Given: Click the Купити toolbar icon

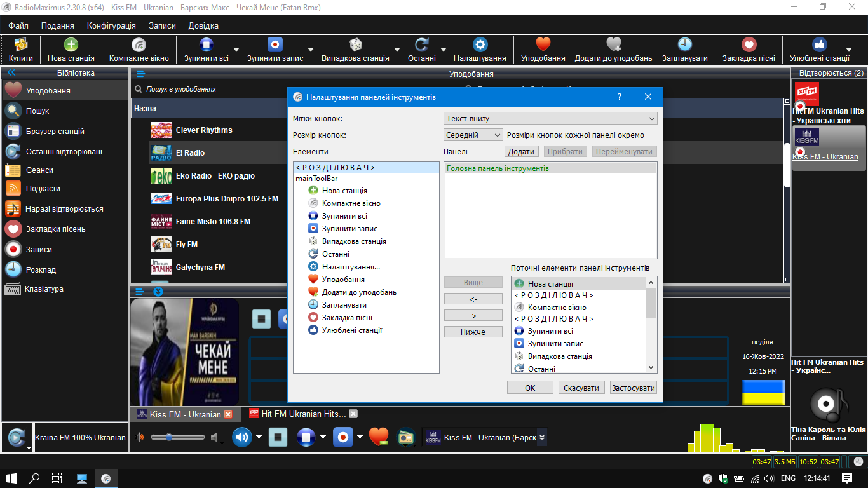Looking at the screenshot, I should (21, 50).
